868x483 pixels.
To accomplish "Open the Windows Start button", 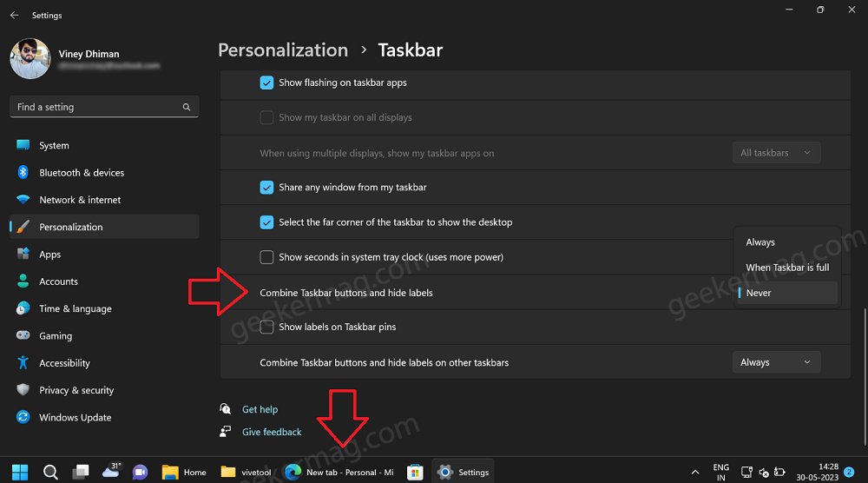I will (x=20, y=472).
